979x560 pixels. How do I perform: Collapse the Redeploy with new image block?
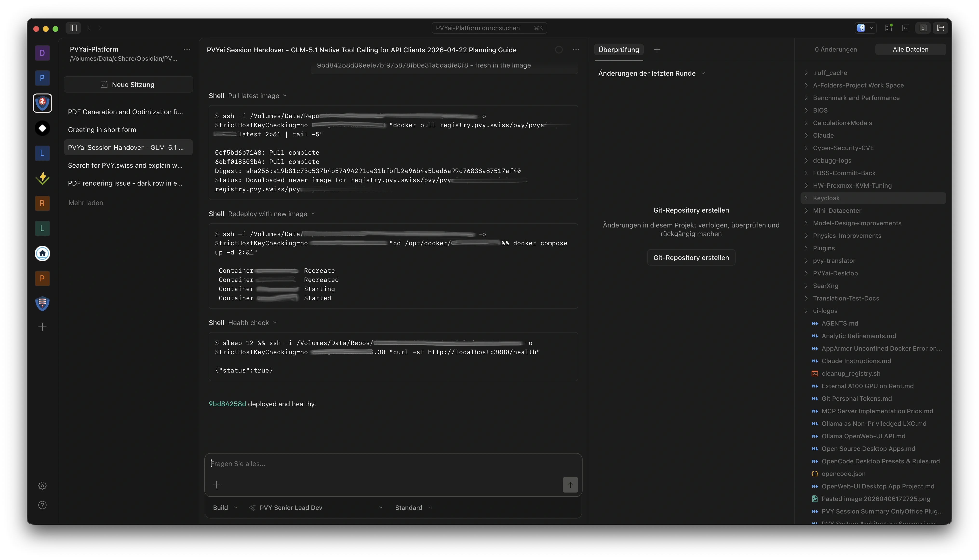(x=262, y=213)
